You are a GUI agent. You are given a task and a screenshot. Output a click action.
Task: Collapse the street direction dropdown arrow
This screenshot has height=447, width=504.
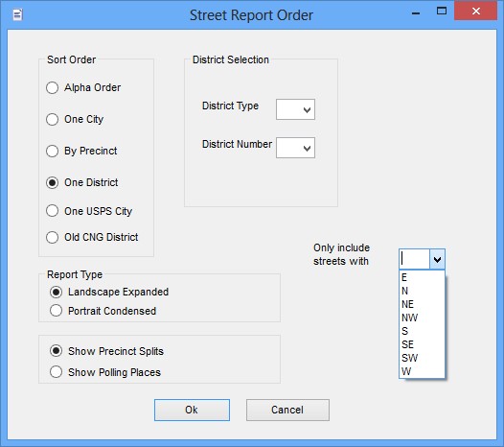(437, 259)
